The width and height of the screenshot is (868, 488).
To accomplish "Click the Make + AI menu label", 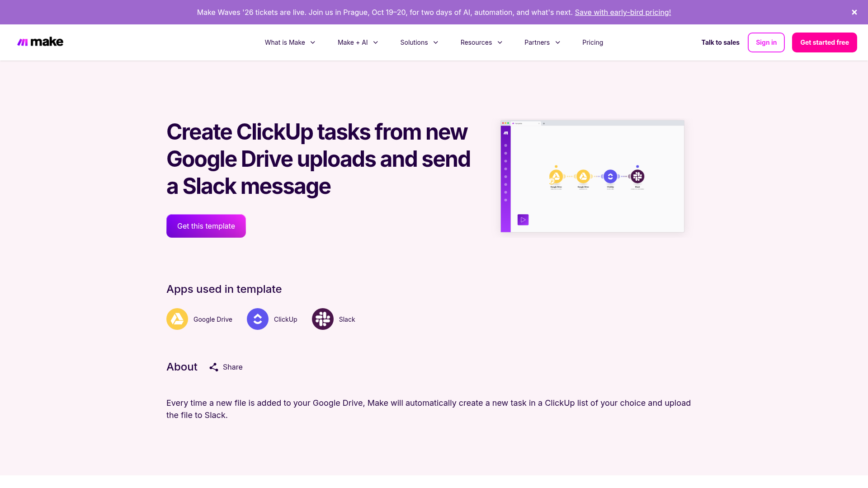I will tap(353, 42).
